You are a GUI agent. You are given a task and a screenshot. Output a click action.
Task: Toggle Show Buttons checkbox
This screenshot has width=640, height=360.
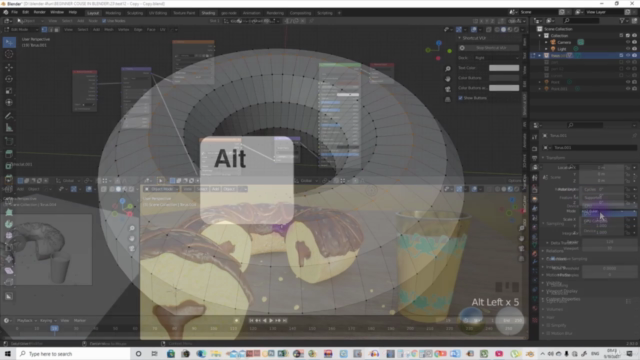(x=460, y=98)
